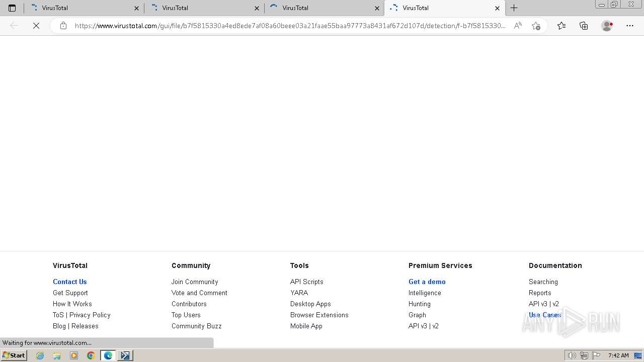The image size is (644, 362).
Task: Close the active VirusTotal tab
Action: (497, 8)
